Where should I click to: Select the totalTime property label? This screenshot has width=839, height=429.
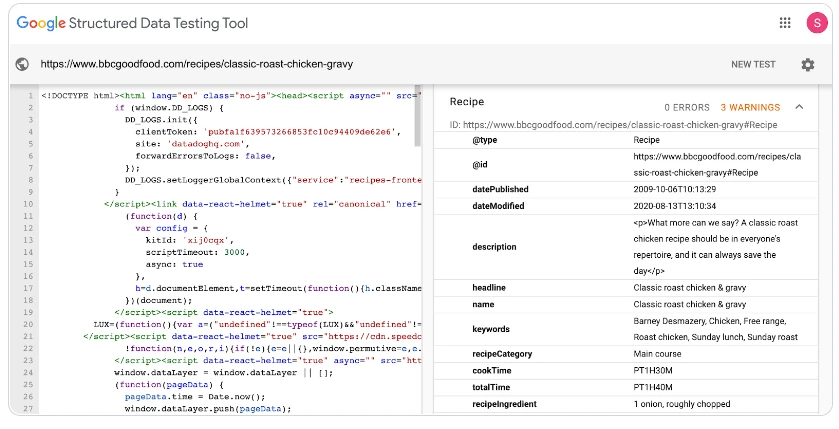click(491, 387)
